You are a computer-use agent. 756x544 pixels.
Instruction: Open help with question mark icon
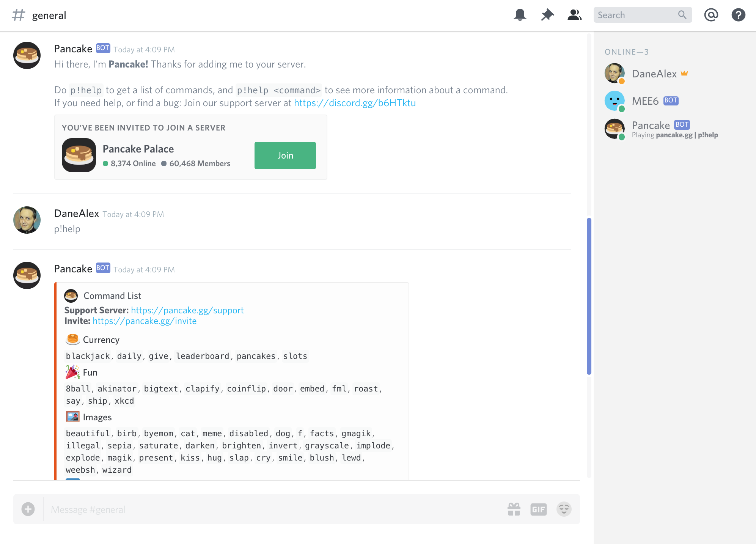click(738, 15)
